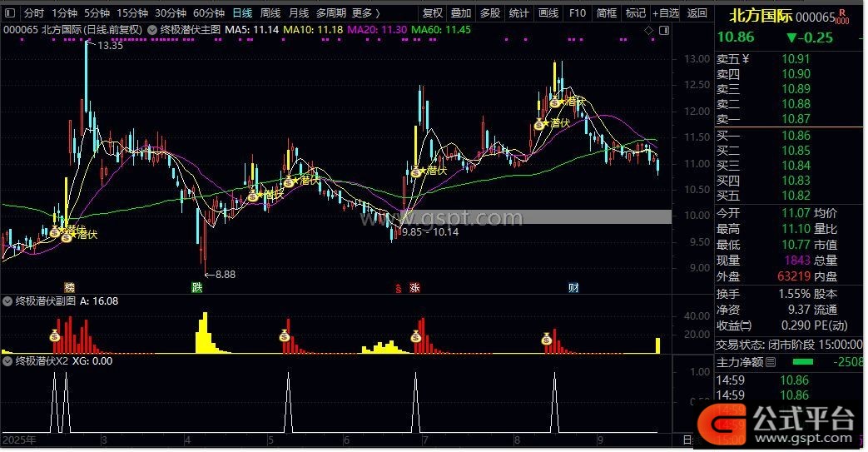
Task: Click the diamond icon at chart top right
Action: pyautogui.click(x=648, y=30)
